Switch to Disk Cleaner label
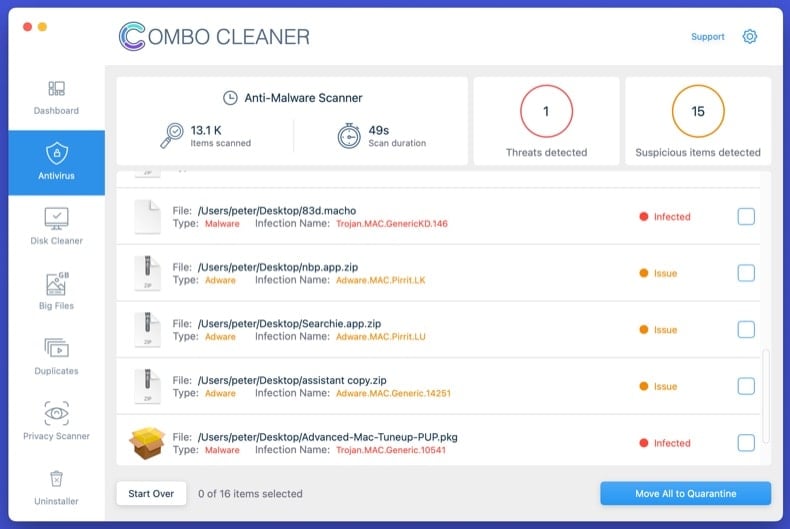 click(x=56, y=240)
